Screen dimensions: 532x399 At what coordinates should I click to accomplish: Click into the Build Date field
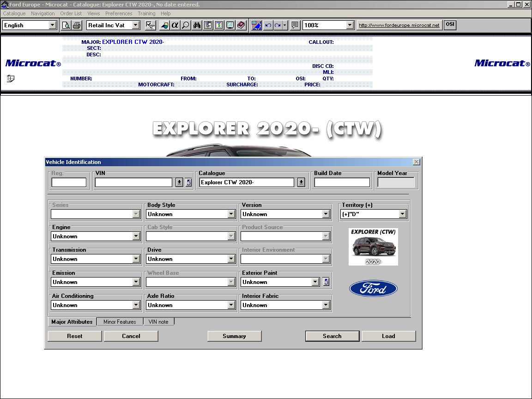pyautogui.click(x=342, y=182)
